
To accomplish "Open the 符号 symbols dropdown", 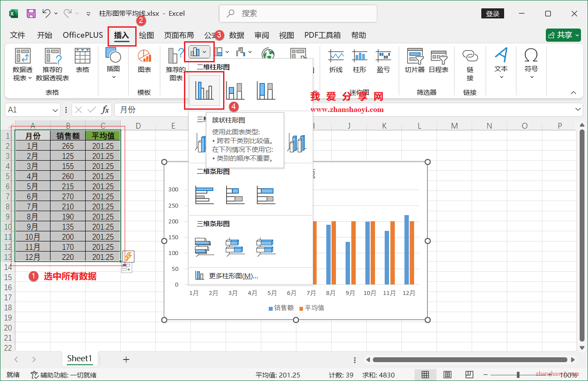I will [531, 64].
